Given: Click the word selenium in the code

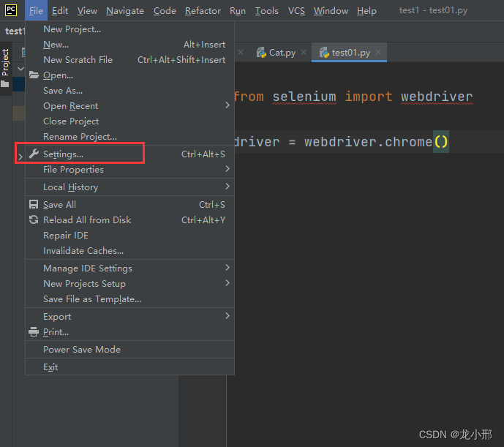Looking at the screenshot, I should [x=304, y=97].
